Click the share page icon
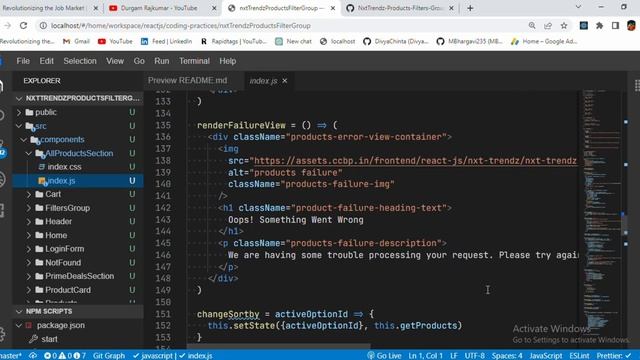The height and width of the screenshot is (360, 640). coord(548,25)
